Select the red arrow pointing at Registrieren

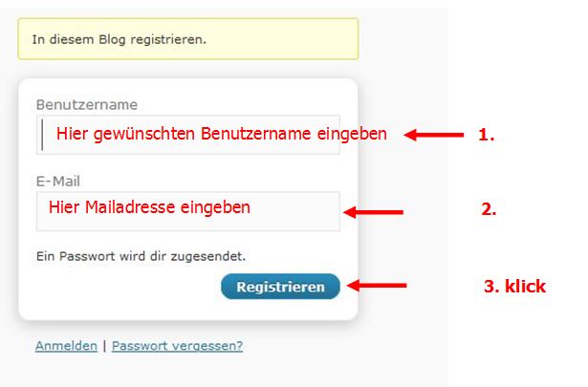pos(377,285)
